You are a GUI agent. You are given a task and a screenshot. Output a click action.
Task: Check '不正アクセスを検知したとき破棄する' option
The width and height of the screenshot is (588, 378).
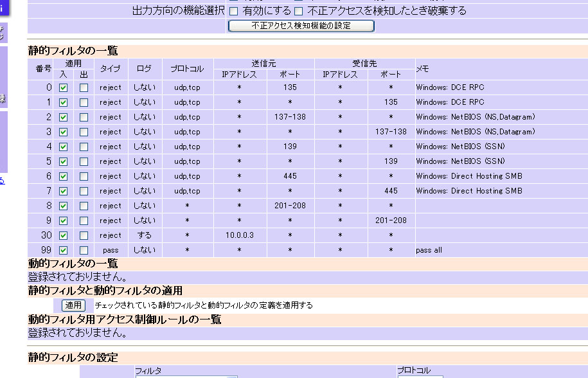point(298,11)
